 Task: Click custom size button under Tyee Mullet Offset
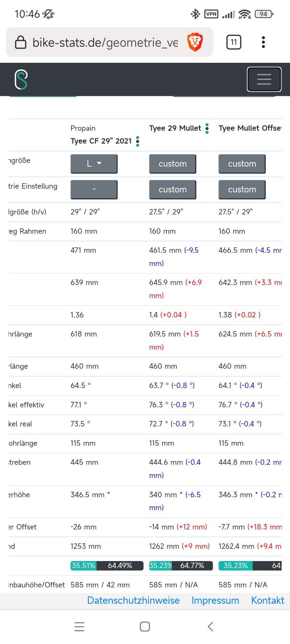click(x=242, y=164)
